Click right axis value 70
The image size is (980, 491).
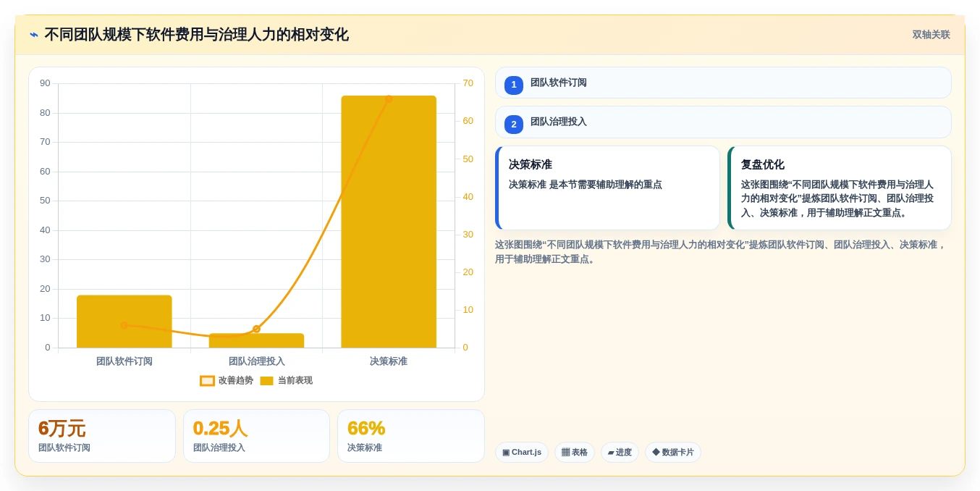click(x=468, y=83)
